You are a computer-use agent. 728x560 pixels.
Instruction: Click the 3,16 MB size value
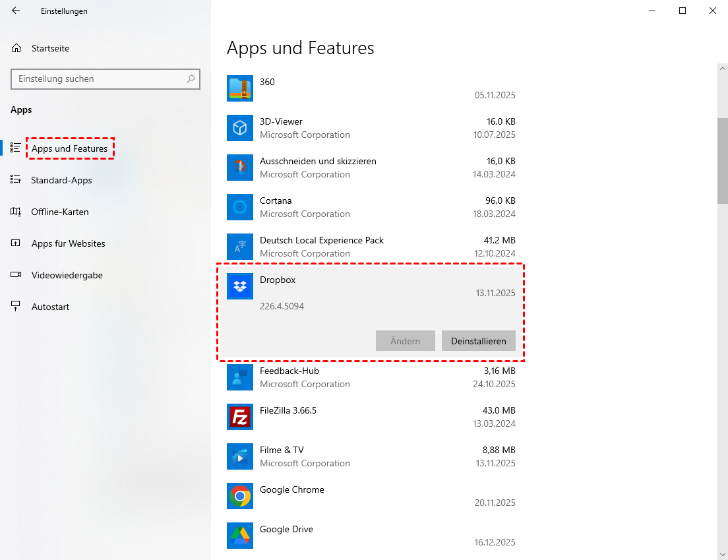point(500,371)
